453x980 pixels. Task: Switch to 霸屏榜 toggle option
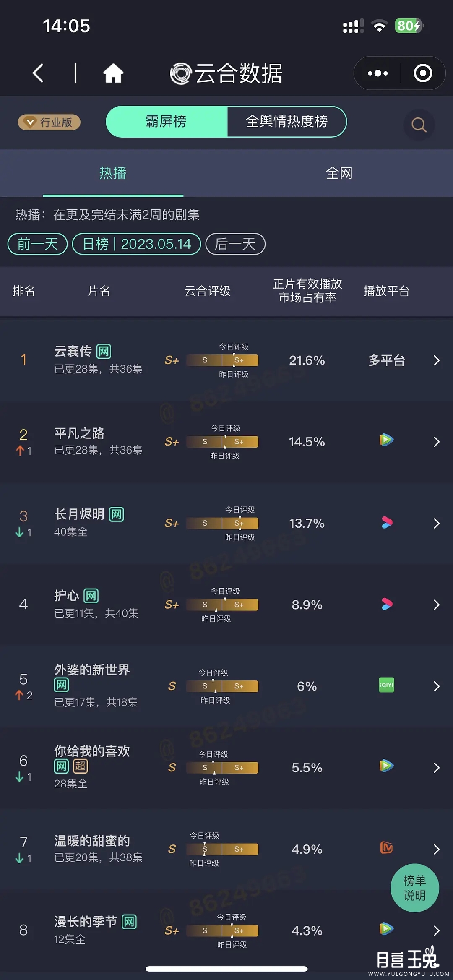pos(167,122)
